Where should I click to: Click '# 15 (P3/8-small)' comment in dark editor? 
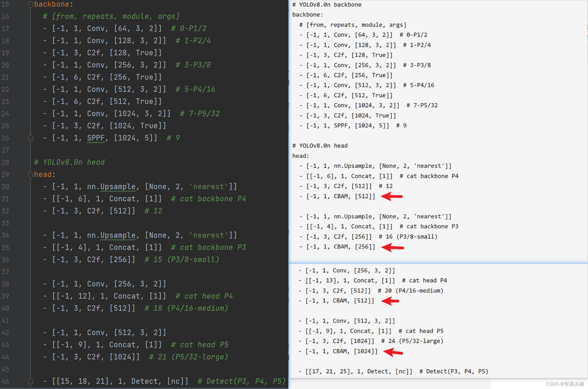pyautogui.click(x=182, y=260)
